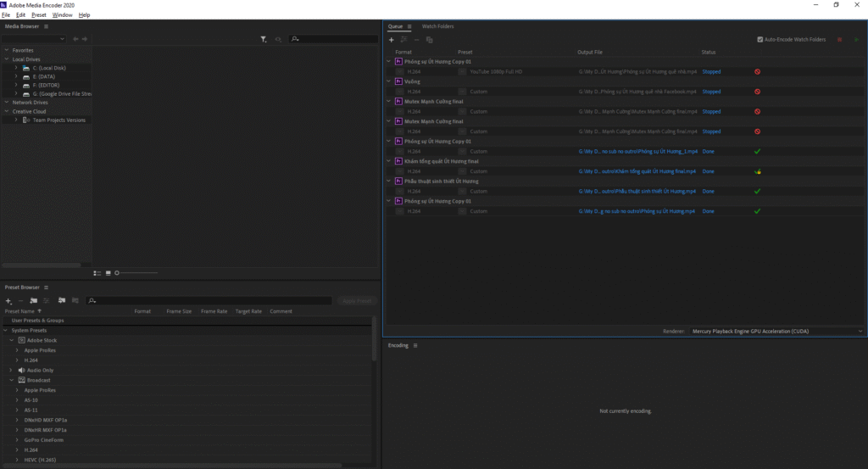Click the Media Browser tree horizontal scrollbar
868x469 pixels.
click(42, 265)
